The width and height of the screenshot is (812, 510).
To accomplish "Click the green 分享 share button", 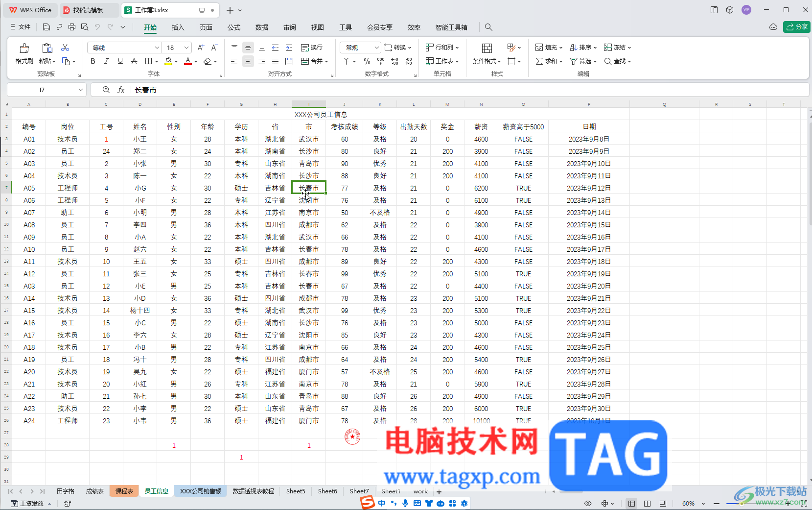I will point(797,27).
